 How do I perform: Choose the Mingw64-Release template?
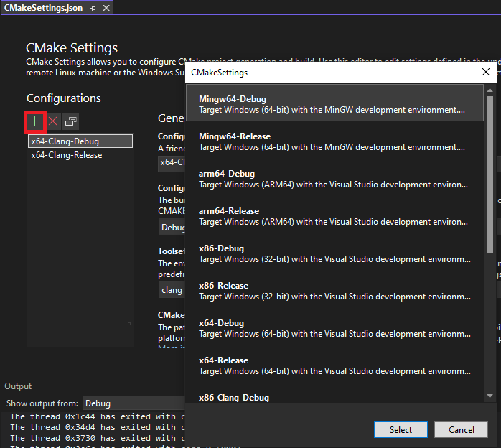334,141
